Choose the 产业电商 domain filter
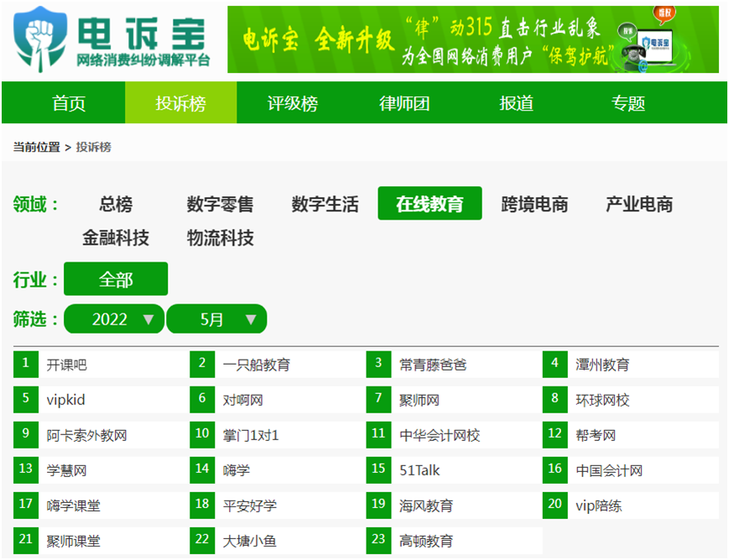729x560 pixels. [x=639, y=204]
